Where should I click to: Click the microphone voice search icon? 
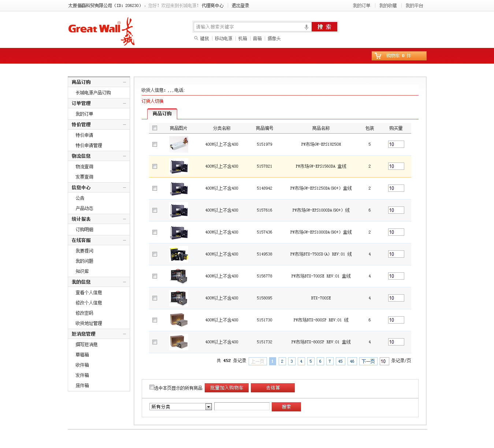[306, 27]
